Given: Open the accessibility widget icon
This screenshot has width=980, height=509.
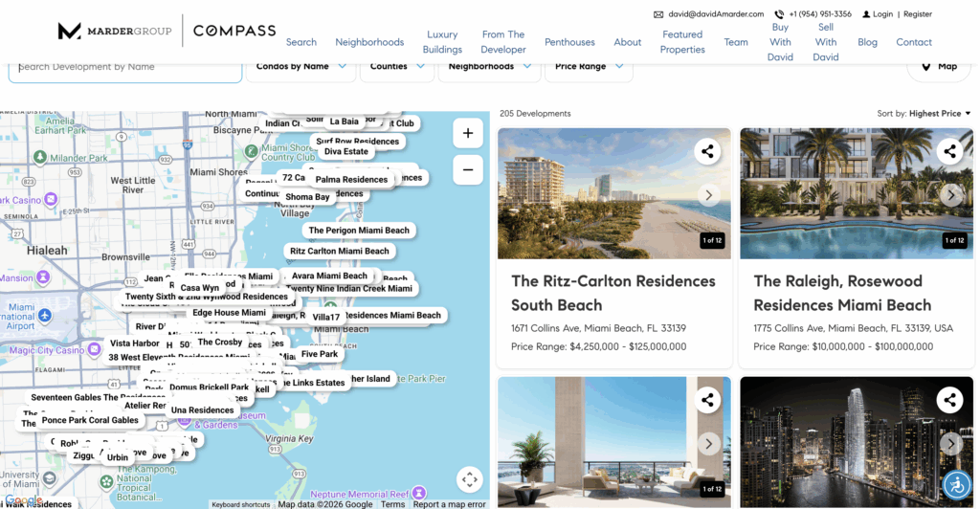Looking at the screenshot, I should (x=956, y=485).
